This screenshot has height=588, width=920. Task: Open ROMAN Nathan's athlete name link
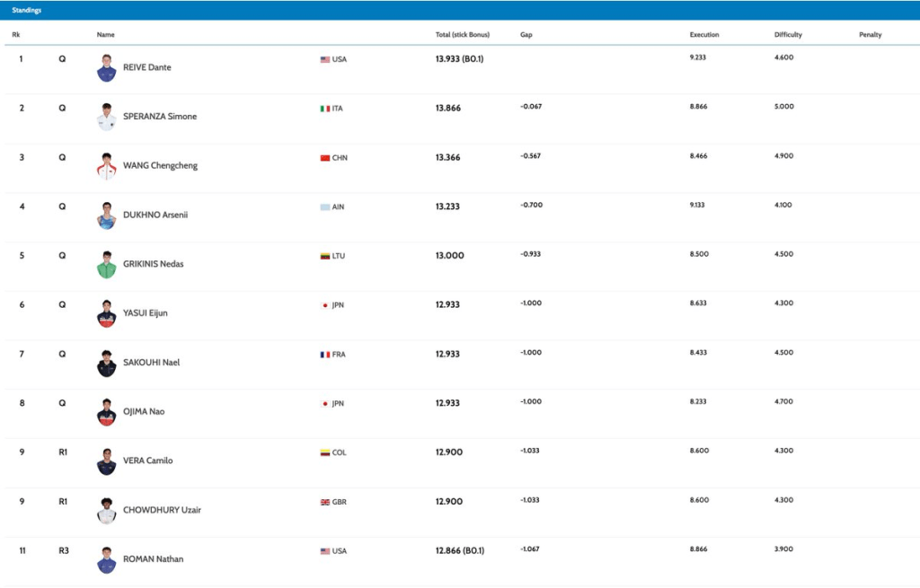tap(153, 559)
